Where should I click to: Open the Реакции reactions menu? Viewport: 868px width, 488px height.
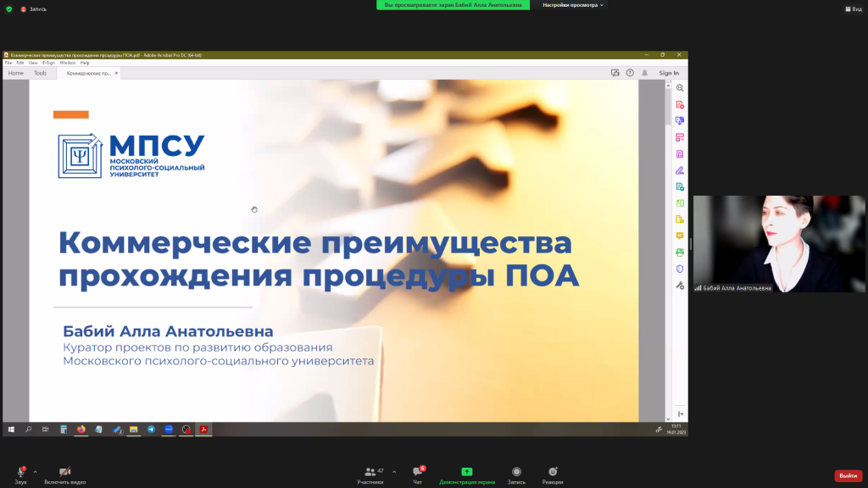[x=553, y=472]
